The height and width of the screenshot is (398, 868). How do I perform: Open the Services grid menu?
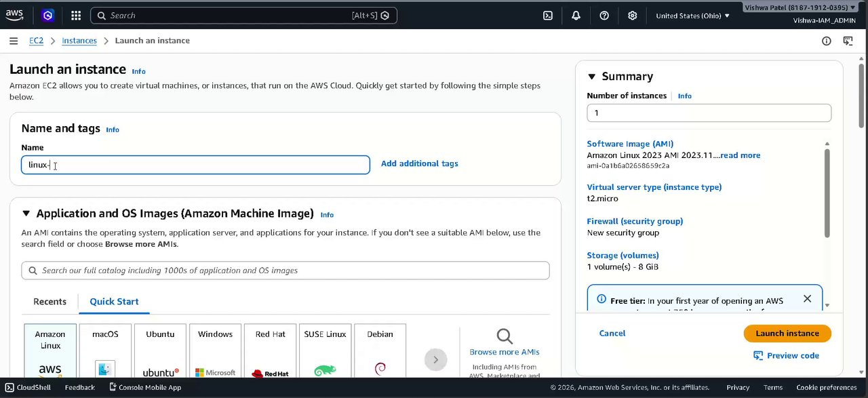pos(76,16)
